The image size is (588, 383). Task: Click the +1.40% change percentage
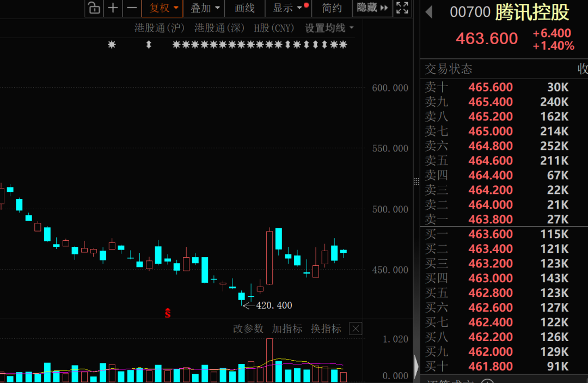[553, 46]
